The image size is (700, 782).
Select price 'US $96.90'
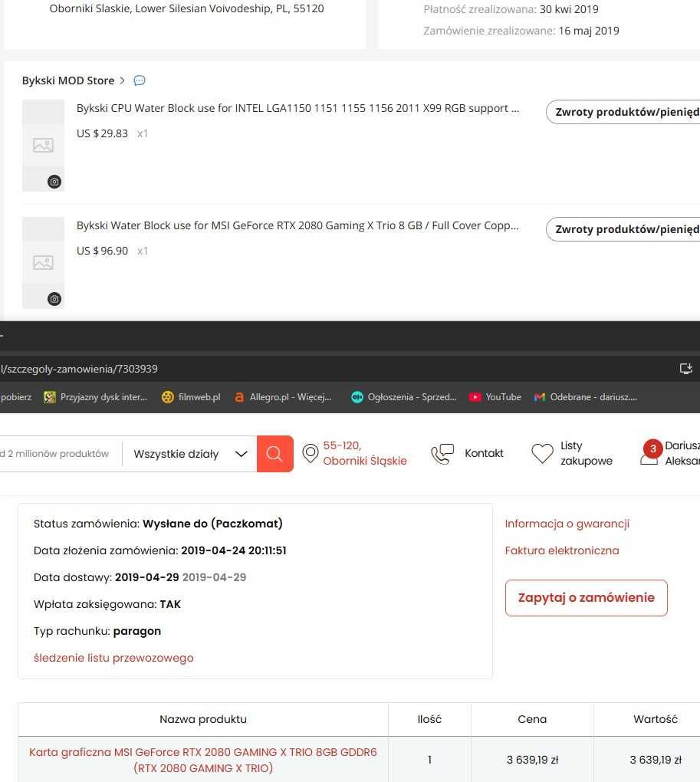point(102,251)
